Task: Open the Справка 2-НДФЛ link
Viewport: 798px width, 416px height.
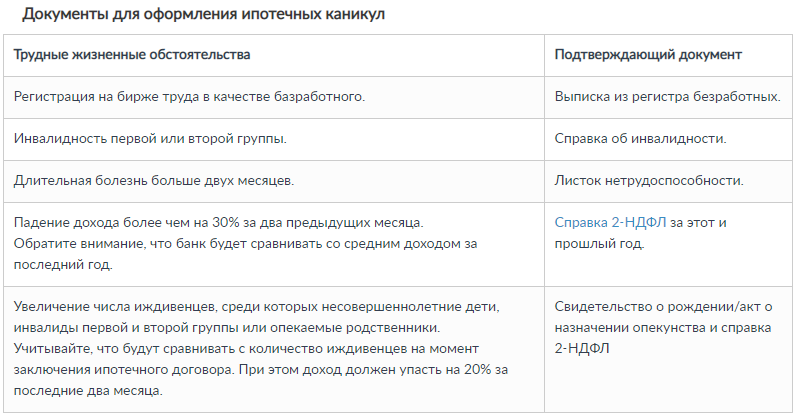Action: [x=610, y=223]
